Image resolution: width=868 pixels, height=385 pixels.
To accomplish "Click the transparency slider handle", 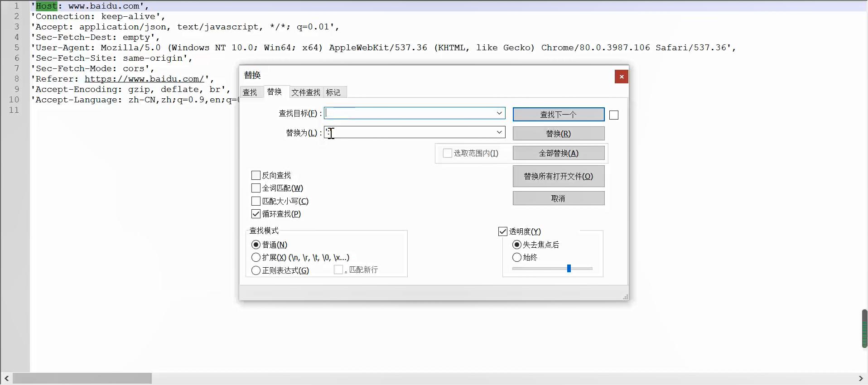I will point(569,269).
